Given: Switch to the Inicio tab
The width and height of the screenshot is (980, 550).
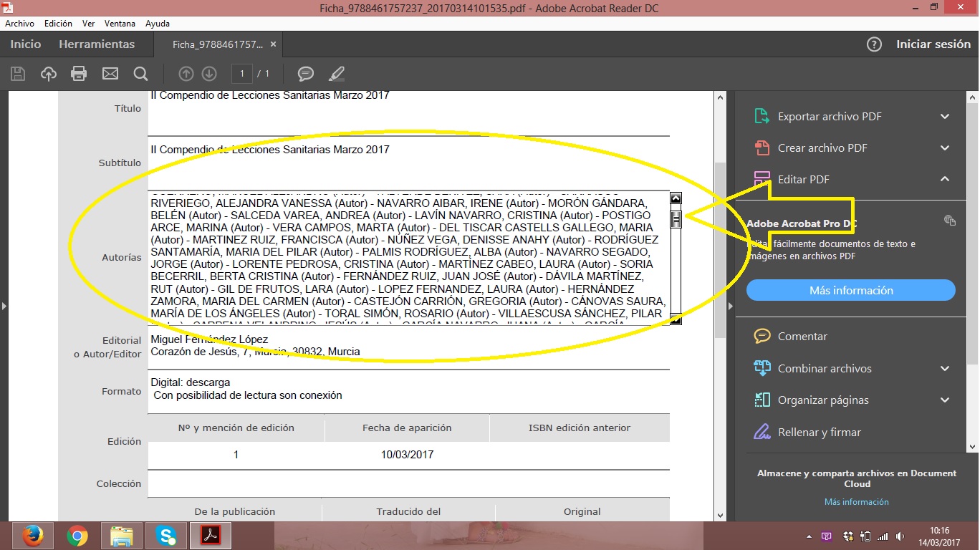Looking at the screenshot, I should (26, 44).
